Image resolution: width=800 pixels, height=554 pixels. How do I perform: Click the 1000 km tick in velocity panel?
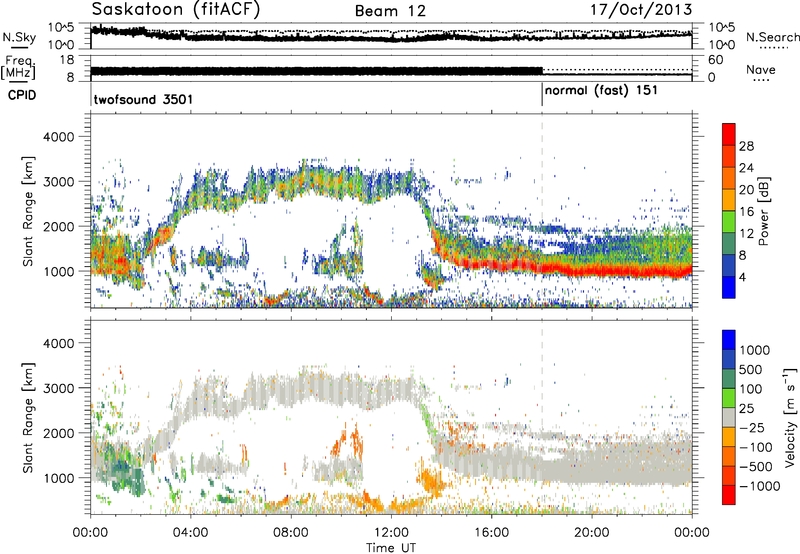pos(58,478)
